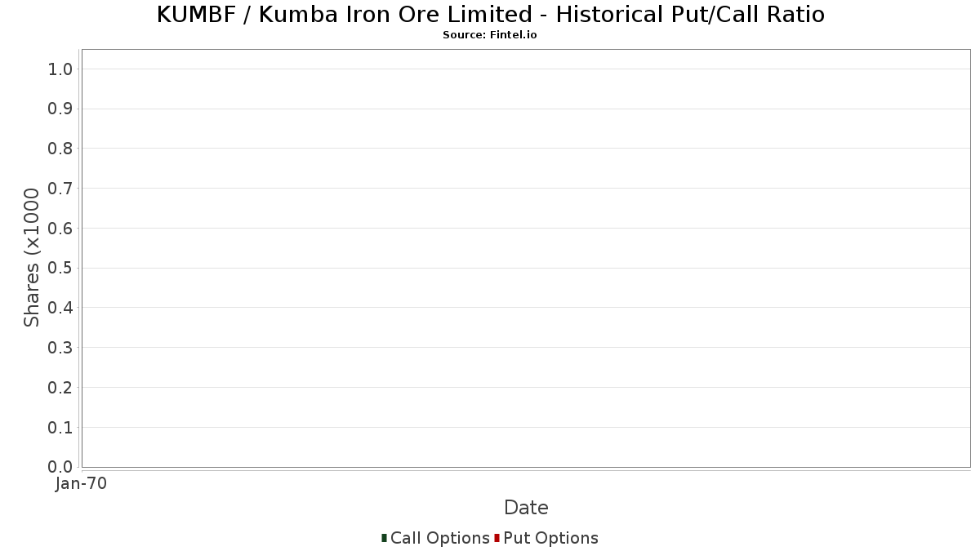Click the green Call Options legend swatch
980x551 pixels.
[x=384, y=538]
